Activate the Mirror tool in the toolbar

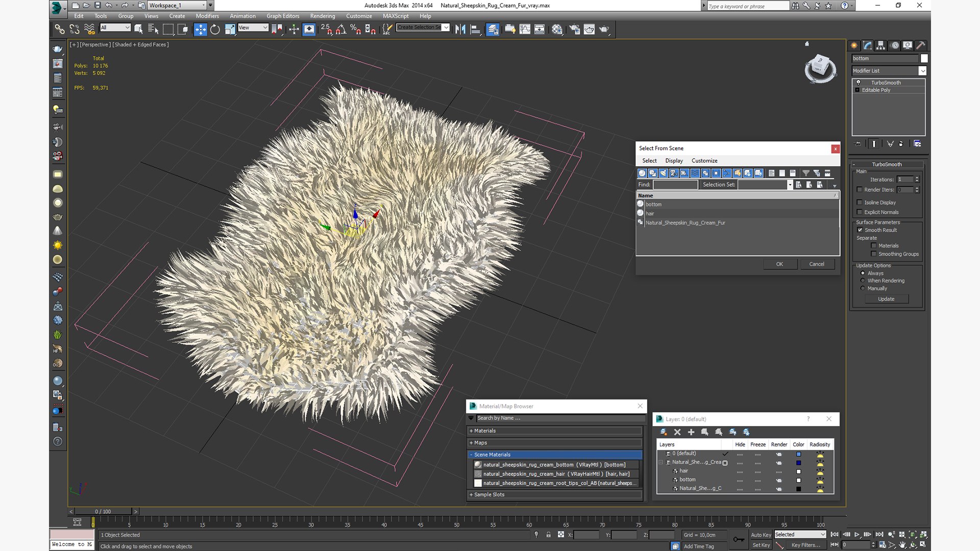click(x=460, y=30)
